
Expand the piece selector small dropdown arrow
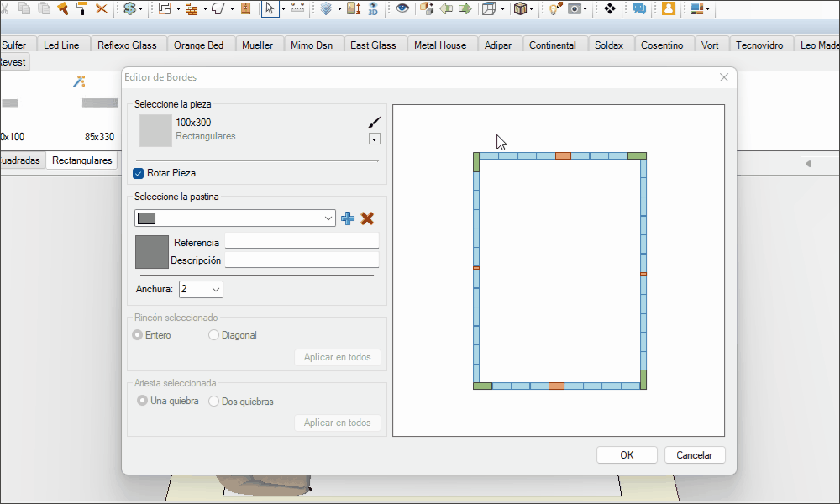click(375, 139)
